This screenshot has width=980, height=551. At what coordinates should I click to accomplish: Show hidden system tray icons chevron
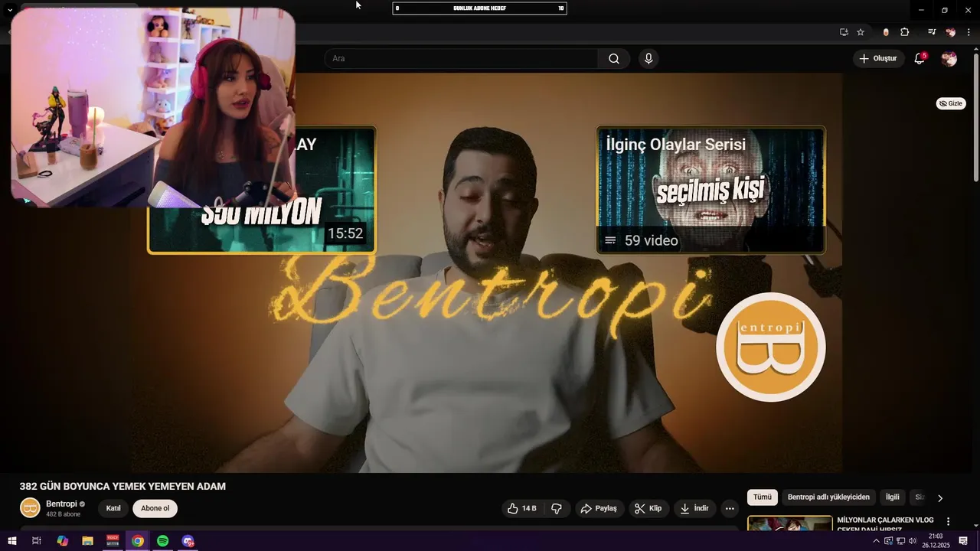(x=876, y=541)
